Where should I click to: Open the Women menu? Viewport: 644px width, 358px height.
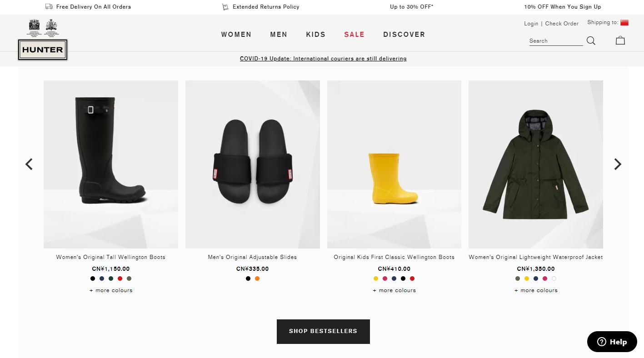pyautogui.click(x=236, y=35)
